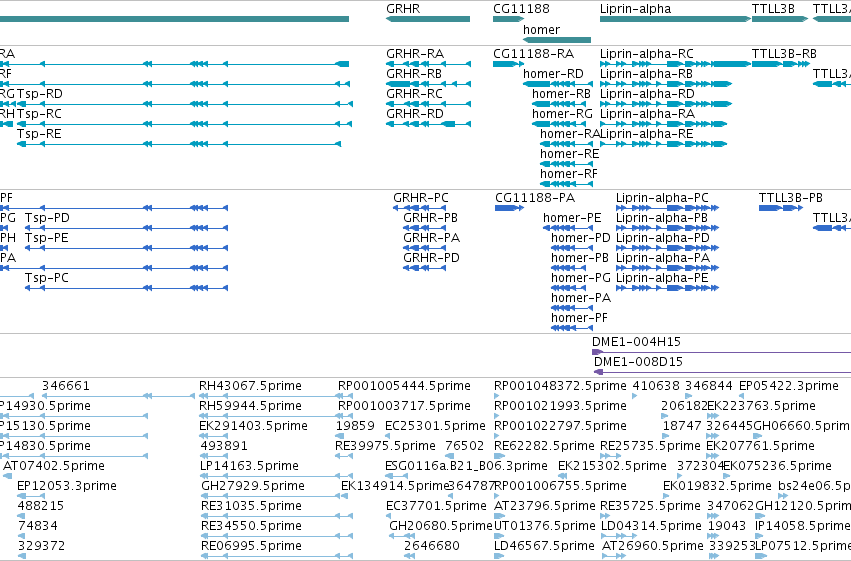Click the TTLL3B gene label
851x561 pixels.
tap(773, 9)
